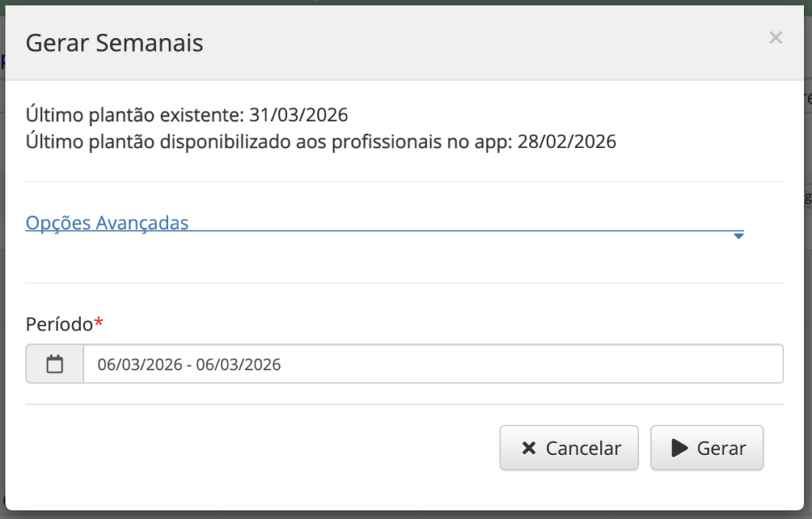
Task: Click the end date in the period field
Action: coord(239,365)
